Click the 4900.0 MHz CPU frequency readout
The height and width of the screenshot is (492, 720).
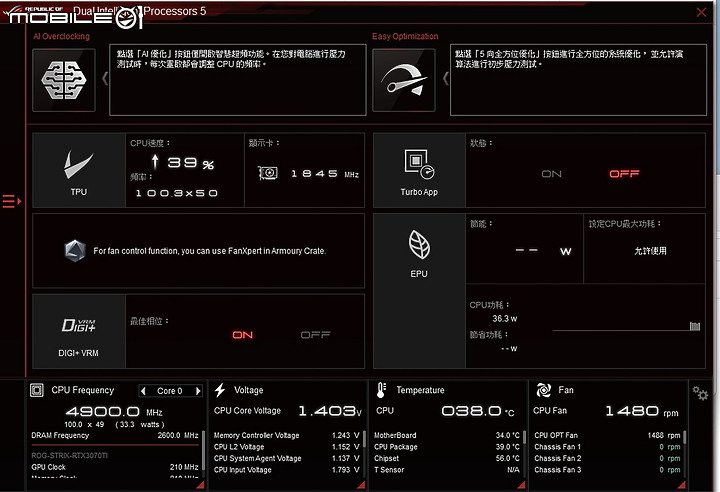(114, 411)
